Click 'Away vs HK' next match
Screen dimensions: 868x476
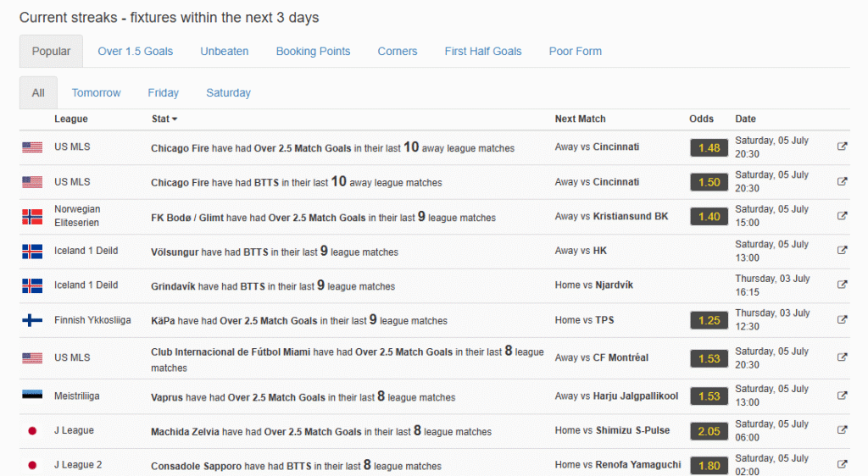point(581,251)
